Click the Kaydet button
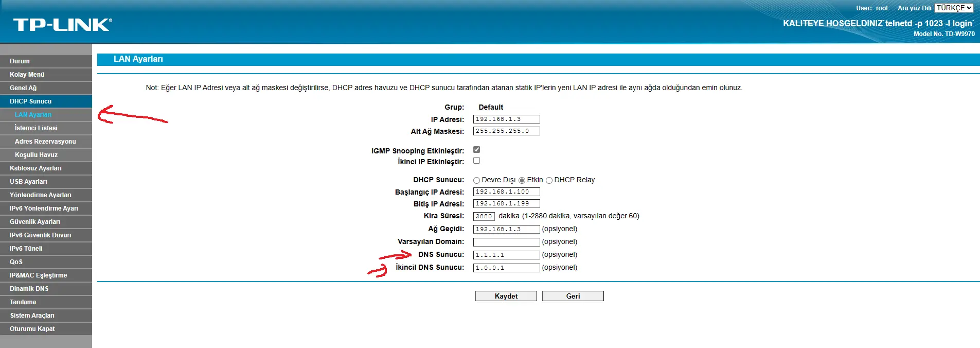This screenshot has width=980, height=348. point(506,296)
